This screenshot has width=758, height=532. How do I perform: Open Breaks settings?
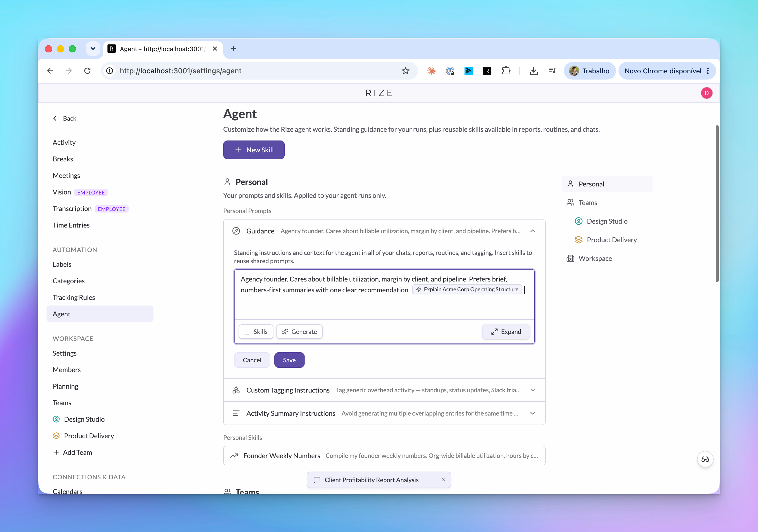point(63,159)
